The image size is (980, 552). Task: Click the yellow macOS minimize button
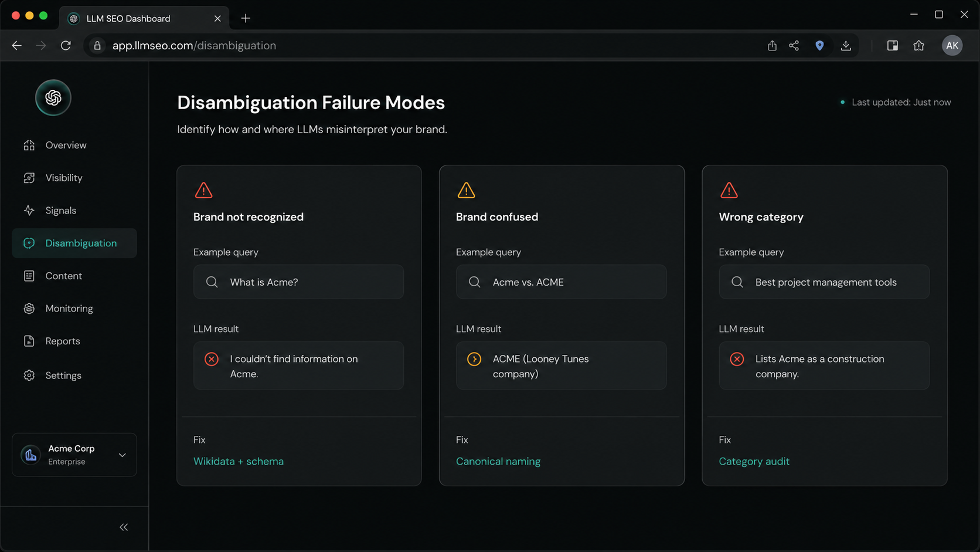pyautogui.click(x=29, y=16)
